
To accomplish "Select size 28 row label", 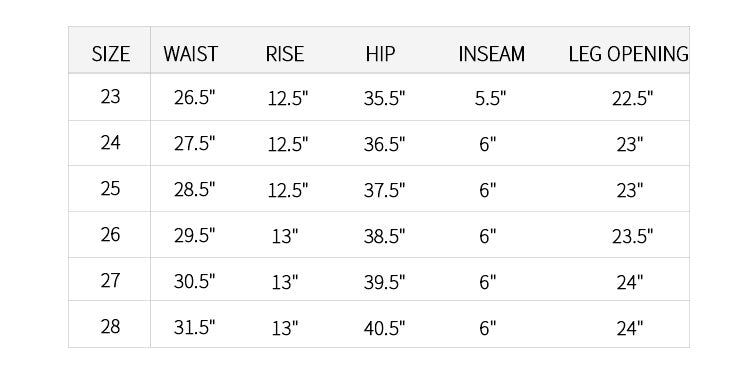I will [110, 327].
